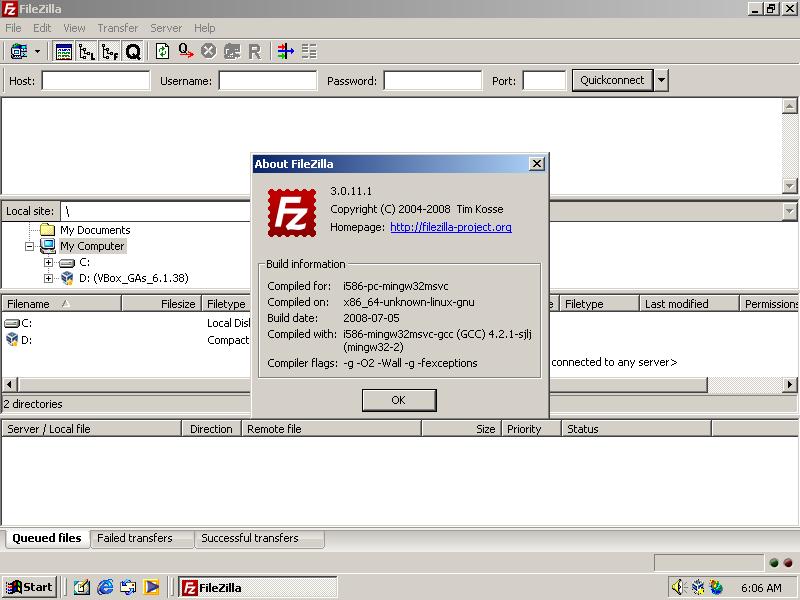Screen dimensions: 800x600
Task: Open the remote site path dropdown
Action: 789,211
